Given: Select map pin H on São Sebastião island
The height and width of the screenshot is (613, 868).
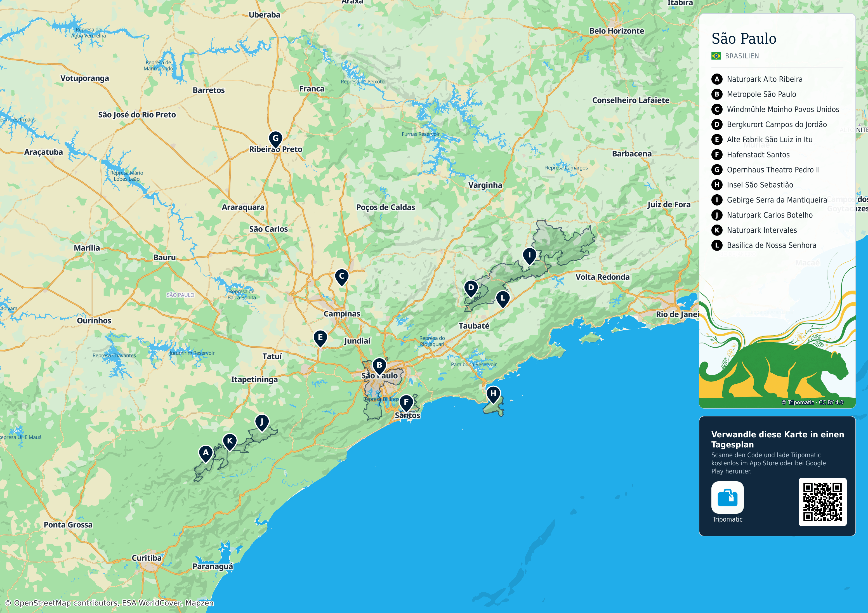Looking at the screenshot, I should click(x=493, y=394).
